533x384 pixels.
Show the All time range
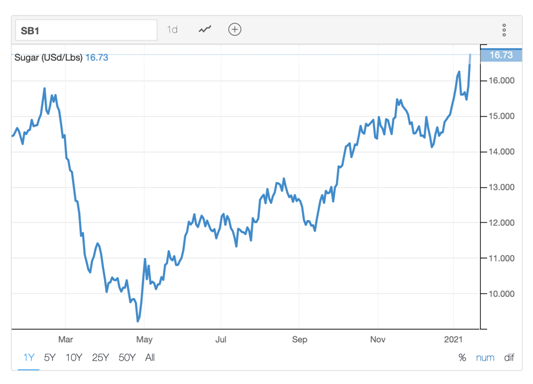click(x=150, y=357)
